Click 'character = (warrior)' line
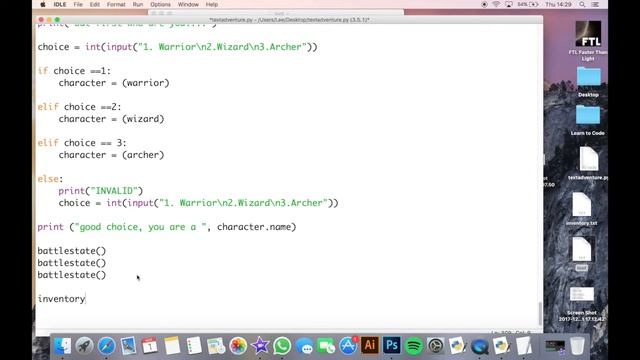The width and height of the screenshot is (640, 360). tap(113, 83)
